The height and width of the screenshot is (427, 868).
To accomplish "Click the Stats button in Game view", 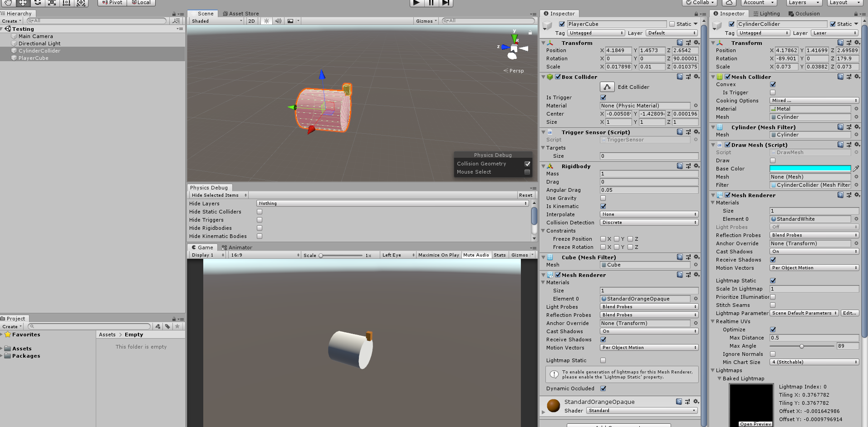I will tap(500, 255).
